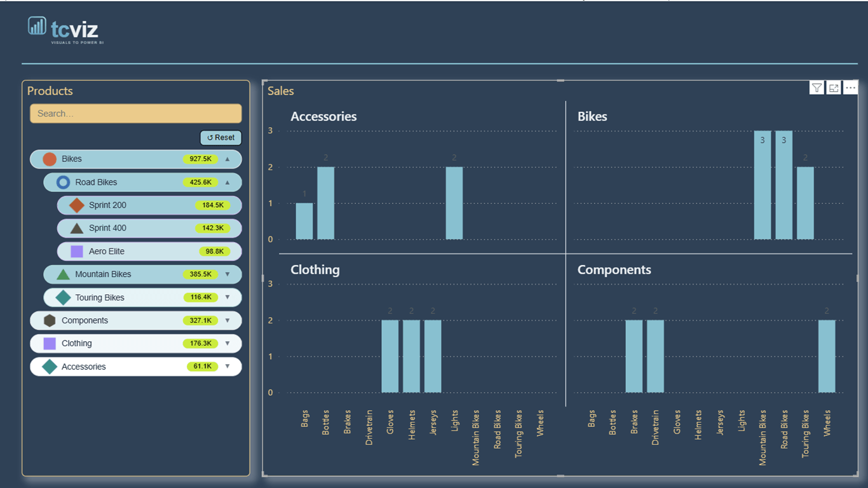Expand the Accessories category arrow
Image resolution: width=868 pixels, height=488 pixels.
pos(227,367)
